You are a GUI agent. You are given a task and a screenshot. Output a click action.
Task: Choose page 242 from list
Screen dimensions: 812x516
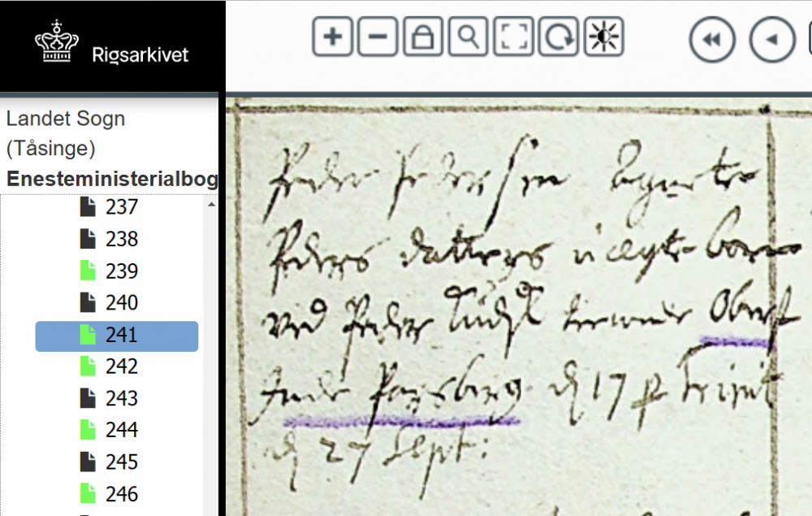110,366
